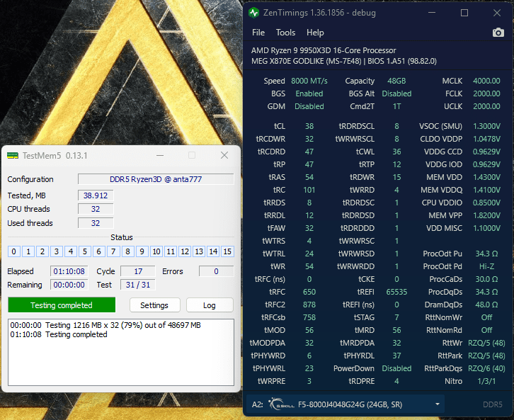Open the Help menu in ZenTimings

pos(315,33)
